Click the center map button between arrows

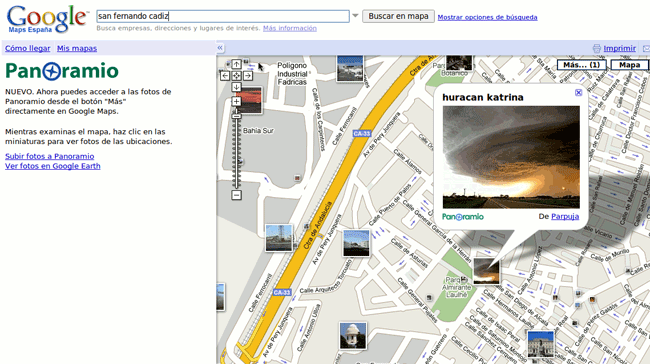236,76
